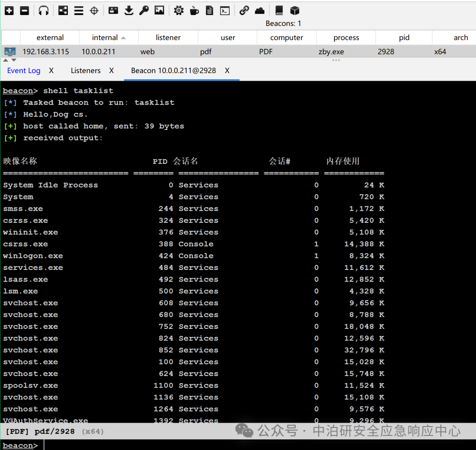Sort sessions by user column
Screen dimensions: 476x450
(x=228, y=37)
